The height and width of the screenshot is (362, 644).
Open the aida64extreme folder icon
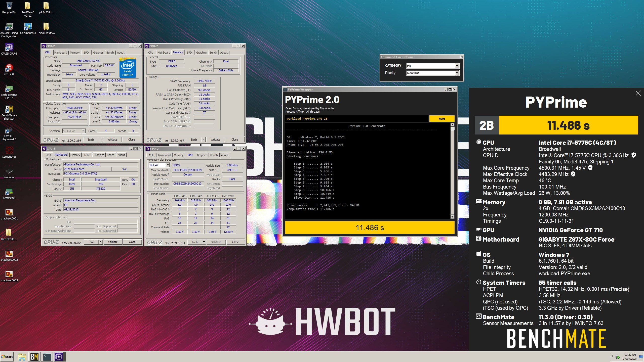[x=47, y=29]
